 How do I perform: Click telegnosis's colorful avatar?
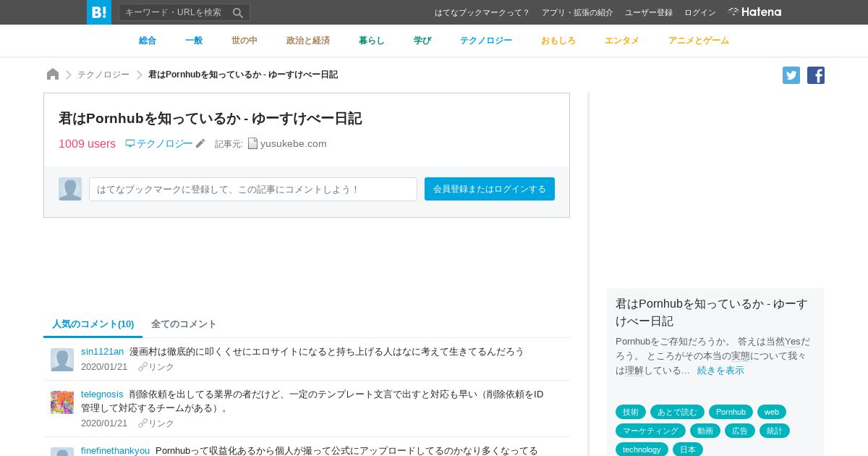pyautogui.click(x=62, y=402)
